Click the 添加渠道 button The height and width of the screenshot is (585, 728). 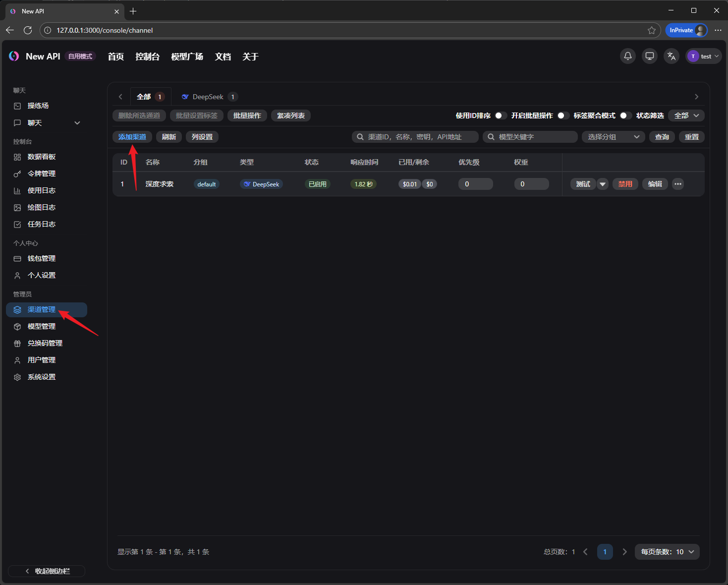pyautogui.click(x=132, y=137)
